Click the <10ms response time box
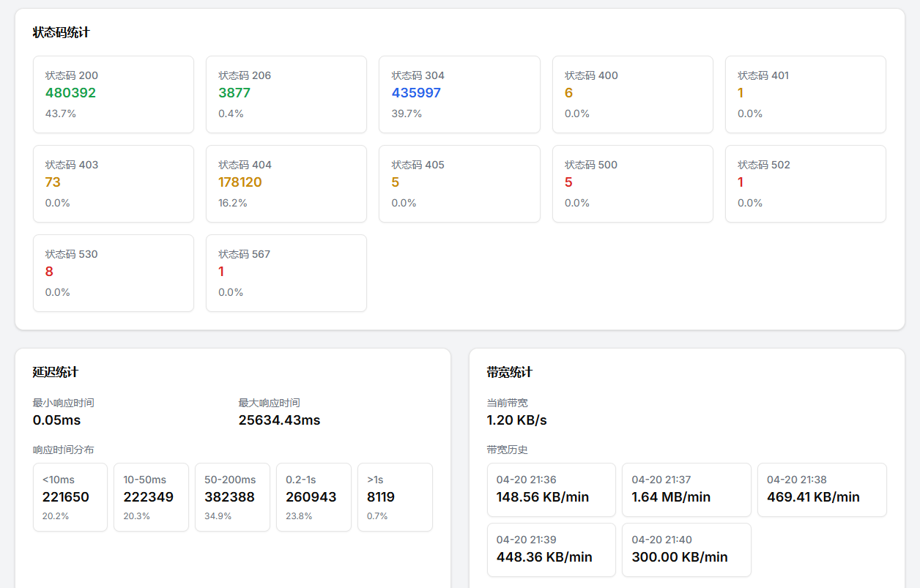This screenshot has width=920, height=588. pos(70,497)
